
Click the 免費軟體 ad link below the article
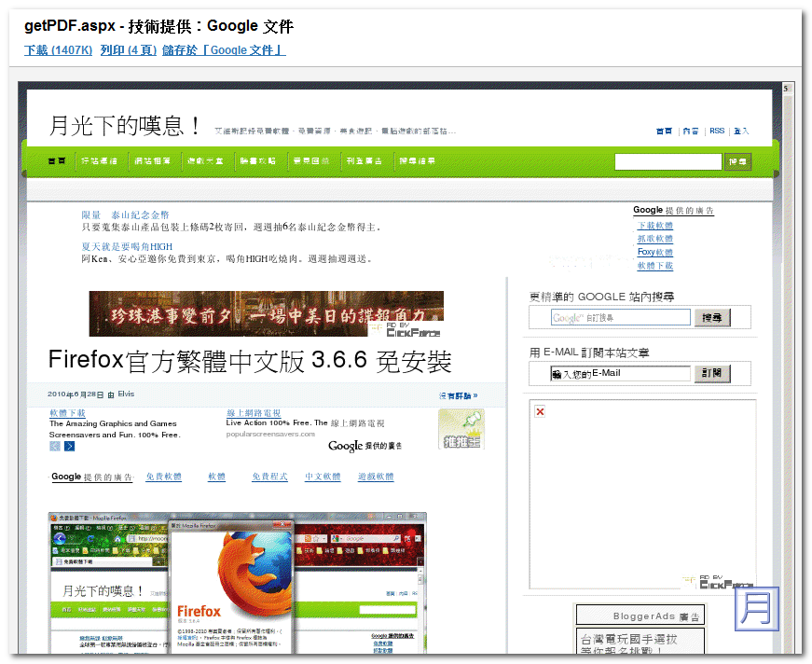(x=165, y=477)
